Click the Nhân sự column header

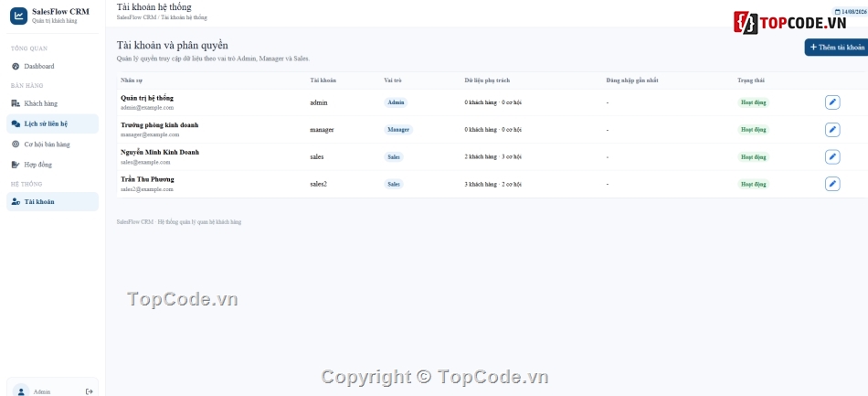coord(132,80)
